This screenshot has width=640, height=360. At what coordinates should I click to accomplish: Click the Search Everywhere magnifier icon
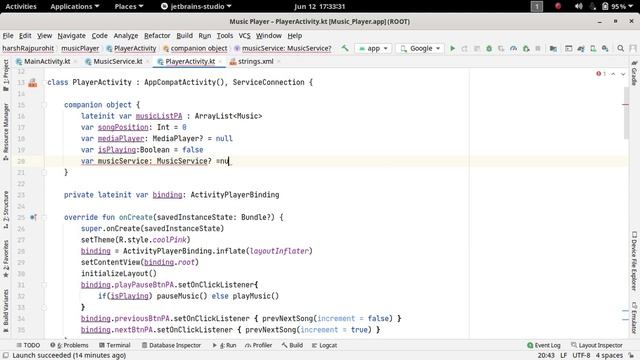click(620, 48)
